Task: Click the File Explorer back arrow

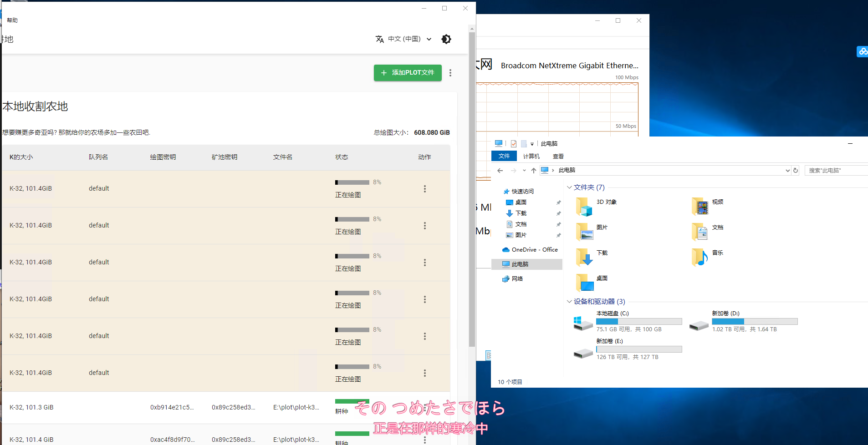Action: (500, 171)
